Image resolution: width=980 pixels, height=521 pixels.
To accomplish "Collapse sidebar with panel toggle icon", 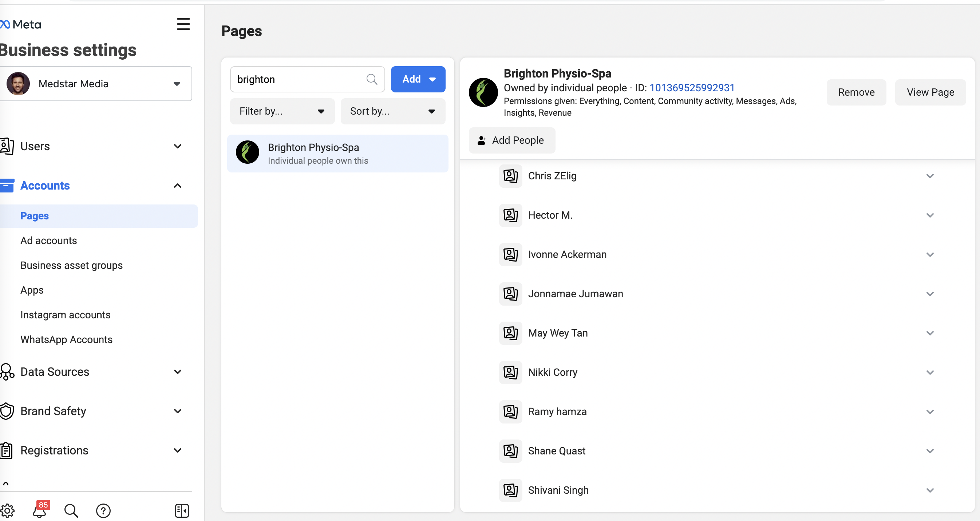I will tap(182, 511).
